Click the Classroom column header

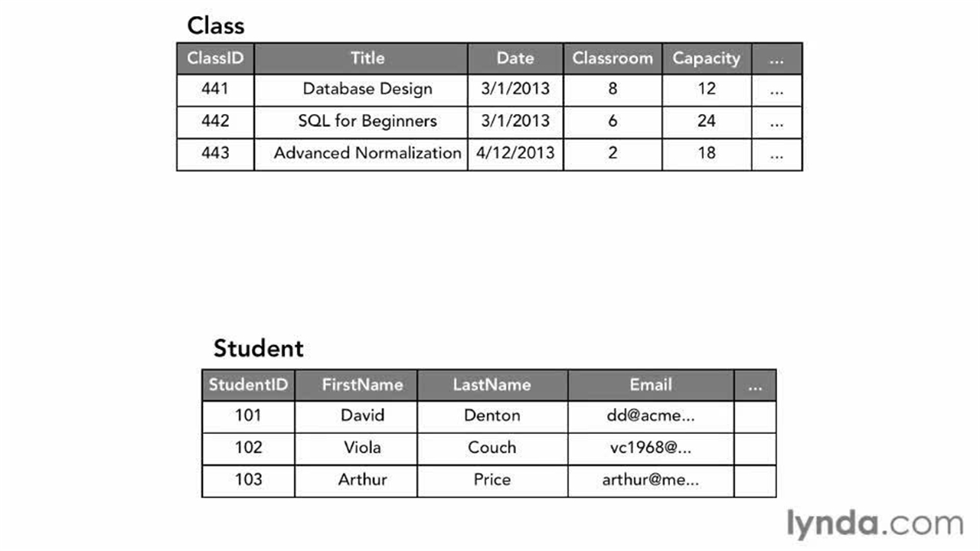coord(612,58)
